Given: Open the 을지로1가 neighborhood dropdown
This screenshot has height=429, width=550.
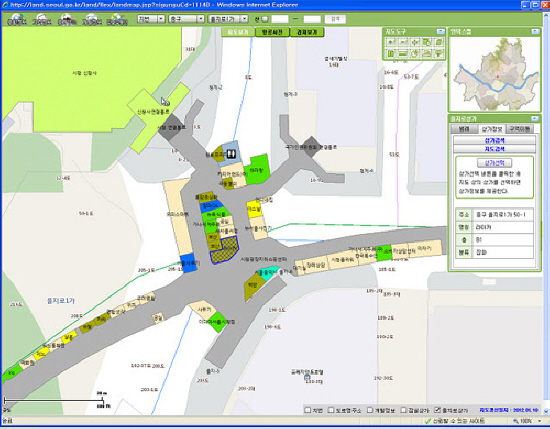Looking at the screenshot, I should pos(228,19).
